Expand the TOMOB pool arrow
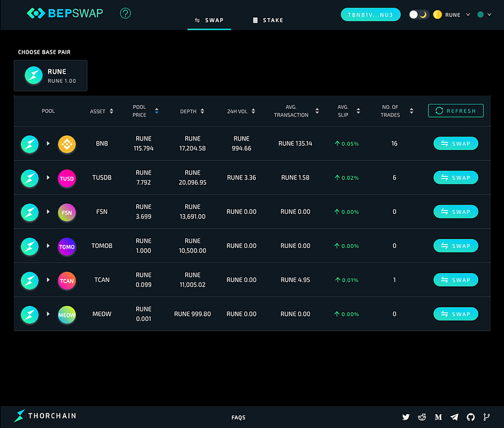Viewport: 504px width, 428px height. 49,245
